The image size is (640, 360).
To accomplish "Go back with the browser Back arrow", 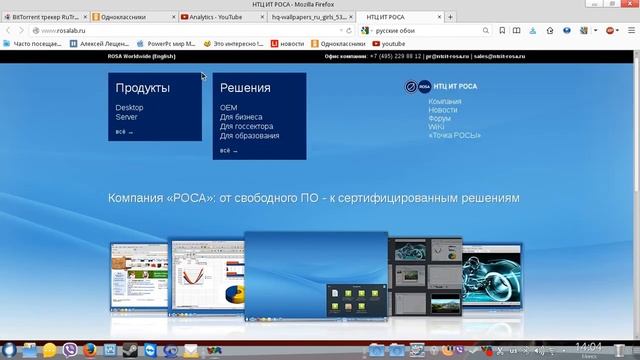I will [8, 31].
